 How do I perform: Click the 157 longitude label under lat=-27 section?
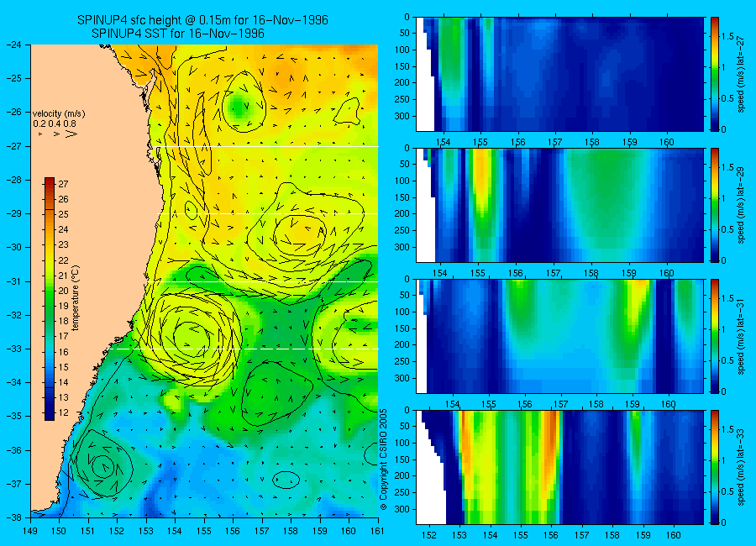[555, 142]
